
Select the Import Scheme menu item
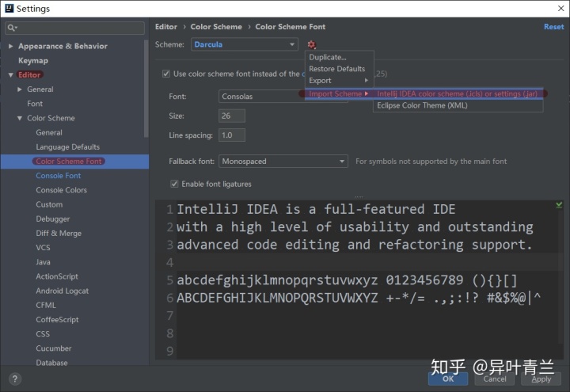coord(339,93)
